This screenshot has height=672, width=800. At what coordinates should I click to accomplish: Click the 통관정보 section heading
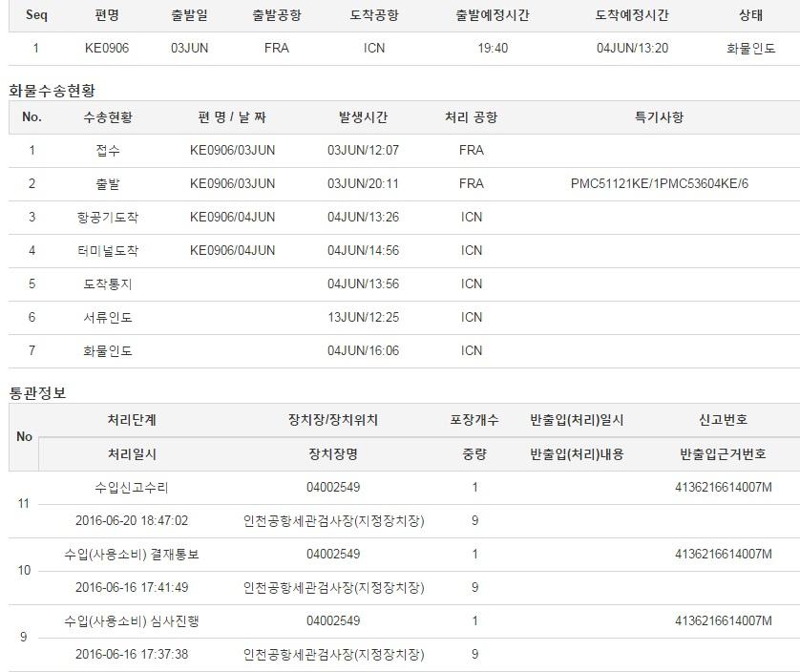click(37, 392)
